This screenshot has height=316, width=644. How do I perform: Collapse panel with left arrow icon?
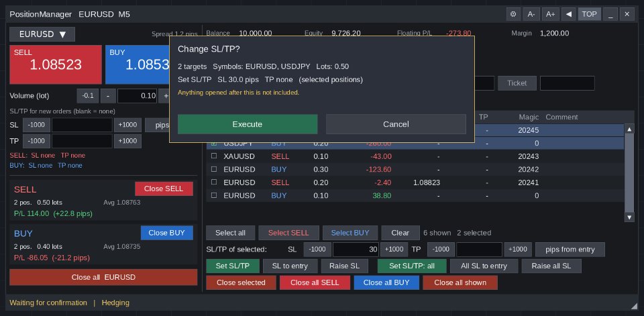(x=568, y=14)
